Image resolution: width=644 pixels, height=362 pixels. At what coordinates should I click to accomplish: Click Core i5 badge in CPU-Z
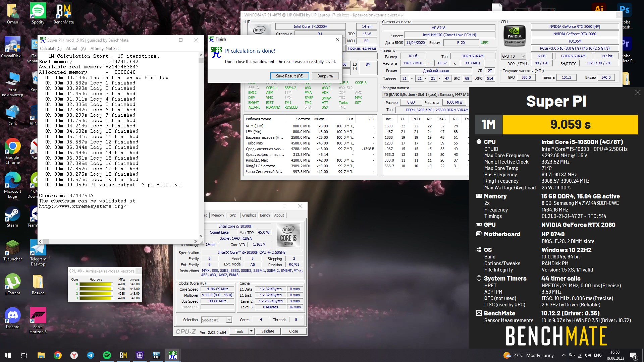coord(288,235)
